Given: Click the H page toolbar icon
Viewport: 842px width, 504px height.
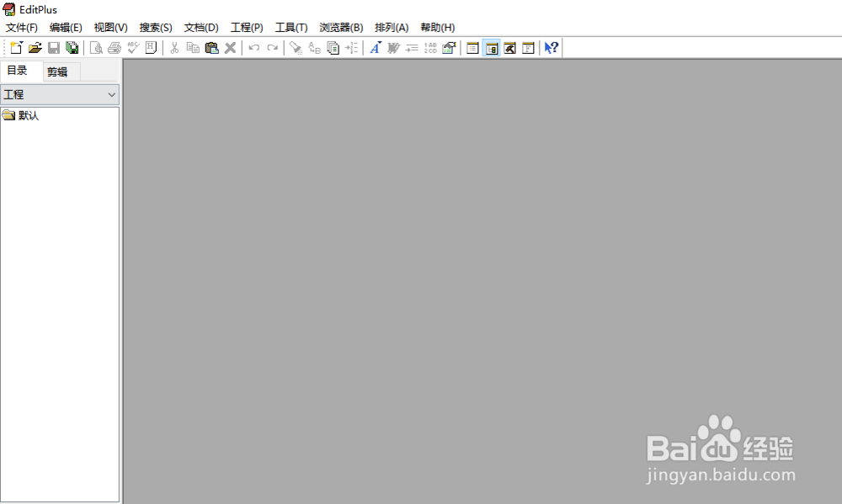Looking at the screenshot, I should click(x=151, y=48).
